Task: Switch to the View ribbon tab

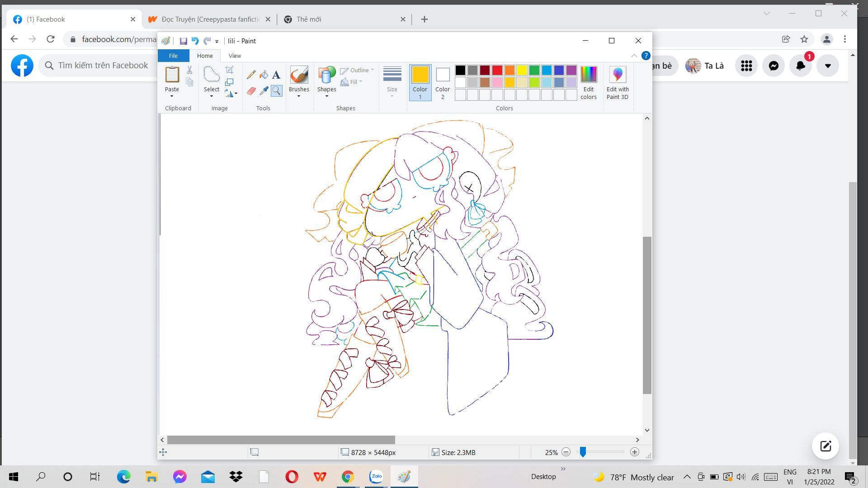Action: click(x=235, y=56)
